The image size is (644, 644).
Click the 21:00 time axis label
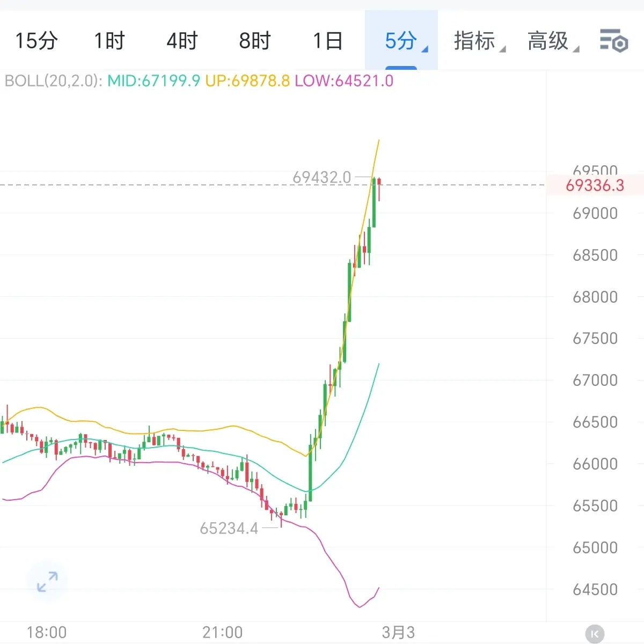[222, 632]
